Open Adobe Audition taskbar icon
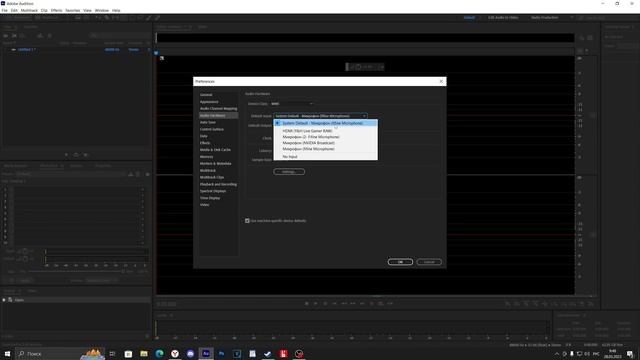 coord(206,353)
